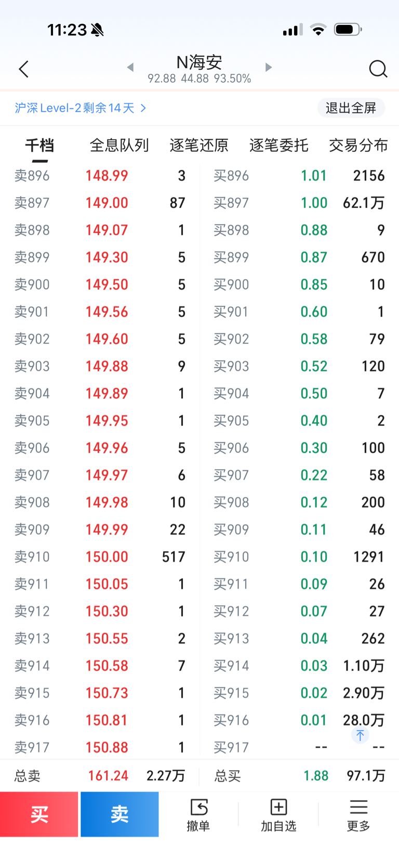Open the 逐笔委托 tab
The width and height of the screenshot is (399, 868).
279,146
